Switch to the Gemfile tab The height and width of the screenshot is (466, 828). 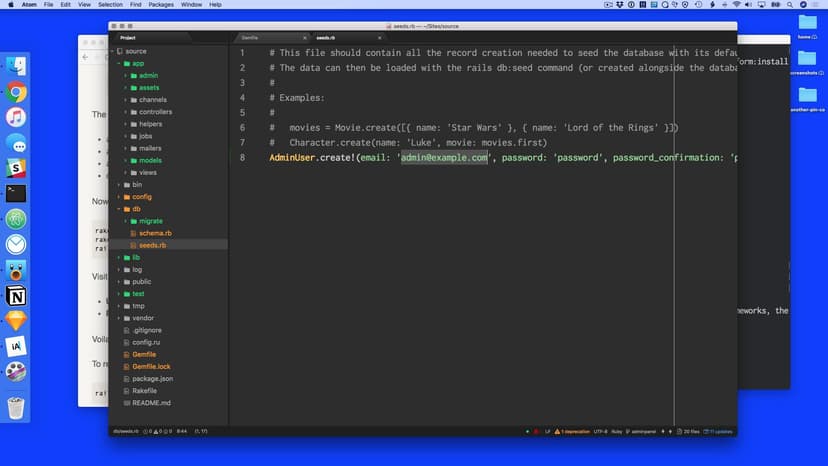click(250, 37)
